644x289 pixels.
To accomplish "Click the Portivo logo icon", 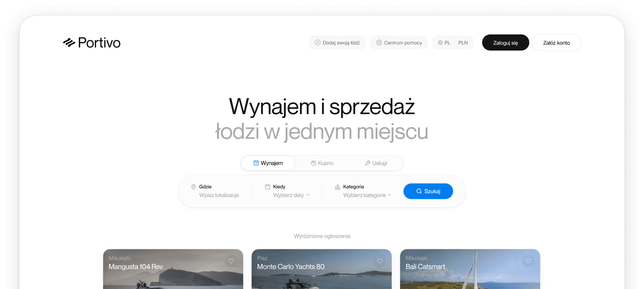I will (x=69, y=42).
